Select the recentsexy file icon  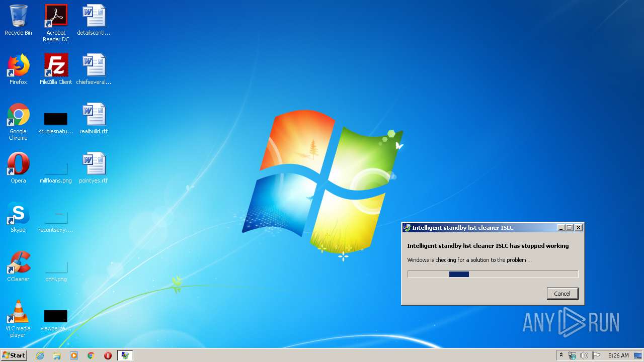[x=56, y=221]
